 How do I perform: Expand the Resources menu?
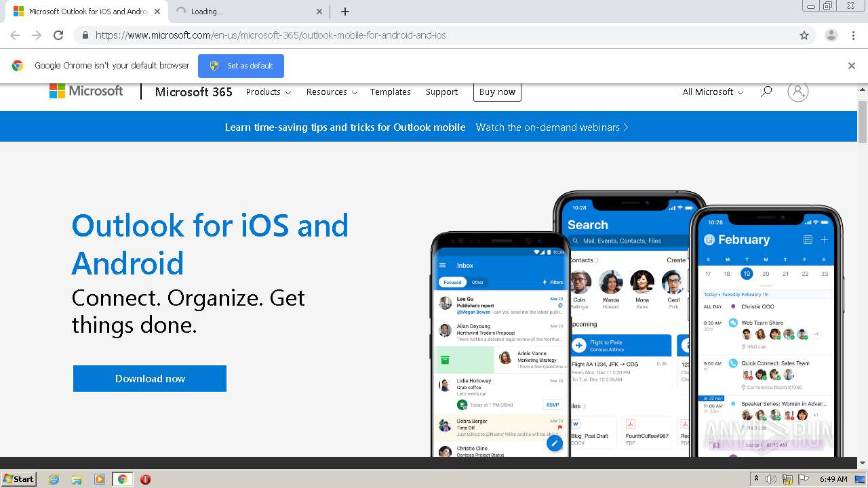click(332, 91)
